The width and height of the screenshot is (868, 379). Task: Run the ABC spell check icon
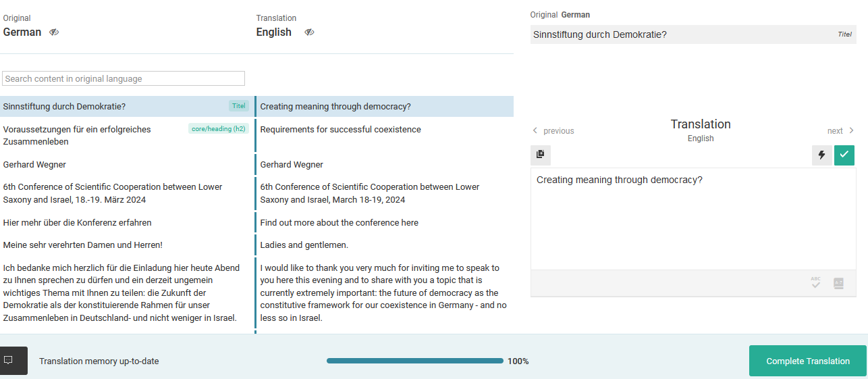pyautogui.click(x=816, y=283)
